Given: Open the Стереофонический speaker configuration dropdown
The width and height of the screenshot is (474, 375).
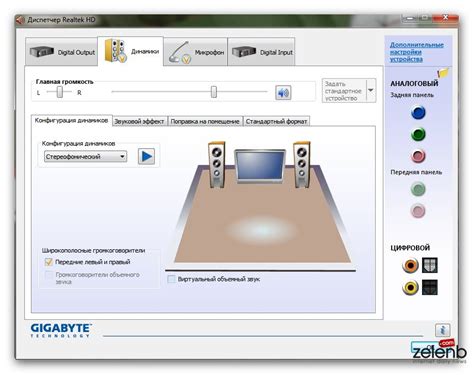Looking at the screenshot, I should coord(85,157).
